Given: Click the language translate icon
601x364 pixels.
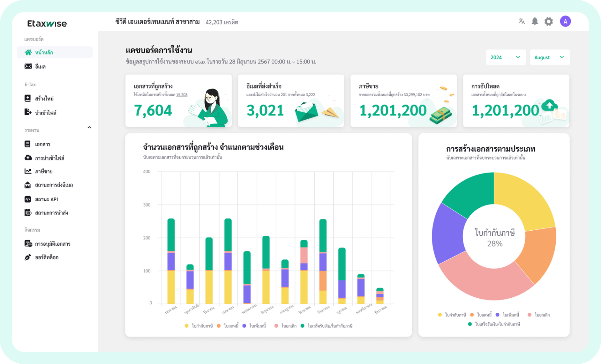Looking at the screenshot, I should point(521,21).
